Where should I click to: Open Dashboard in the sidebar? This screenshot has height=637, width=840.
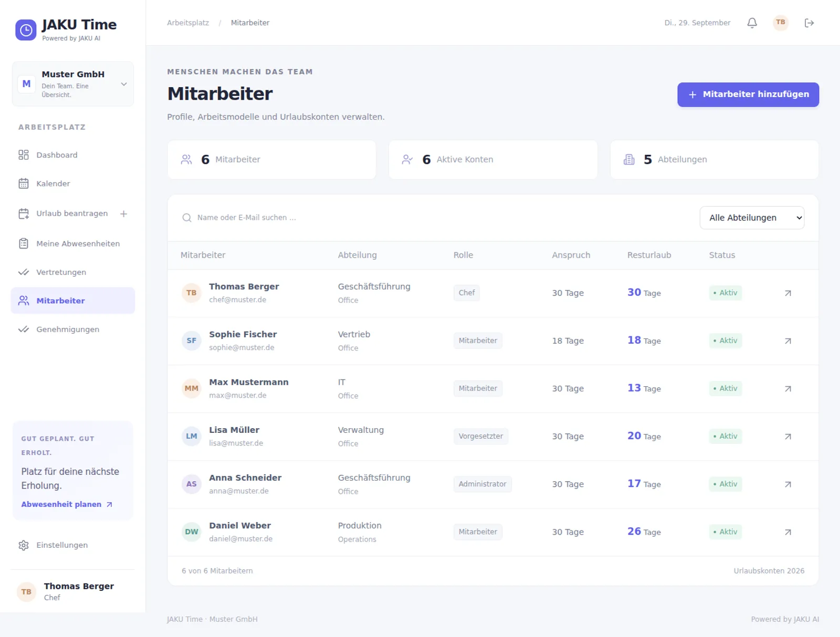pos(73,155)
